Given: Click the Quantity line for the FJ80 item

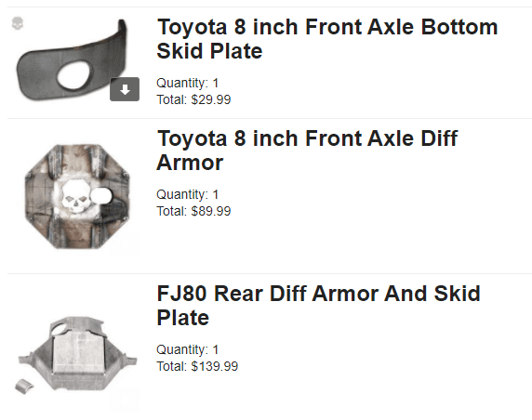Looking at the screenshot, I should point(188,349).
